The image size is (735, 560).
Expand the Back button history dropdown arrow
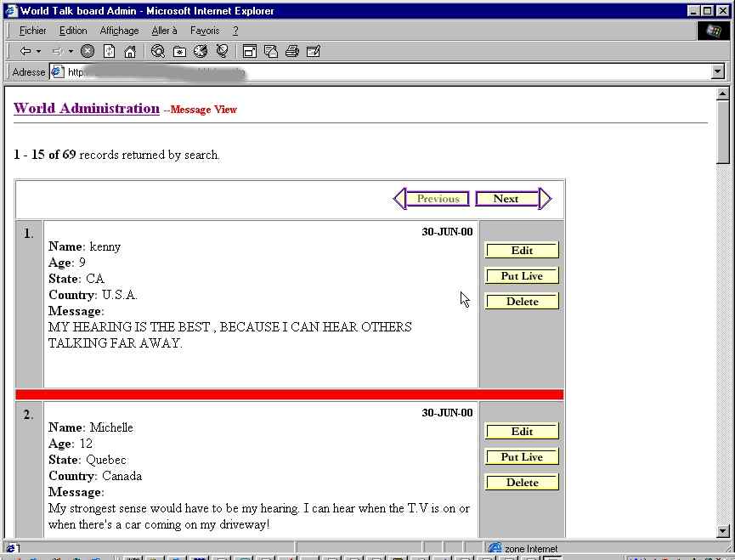(39, 51)
